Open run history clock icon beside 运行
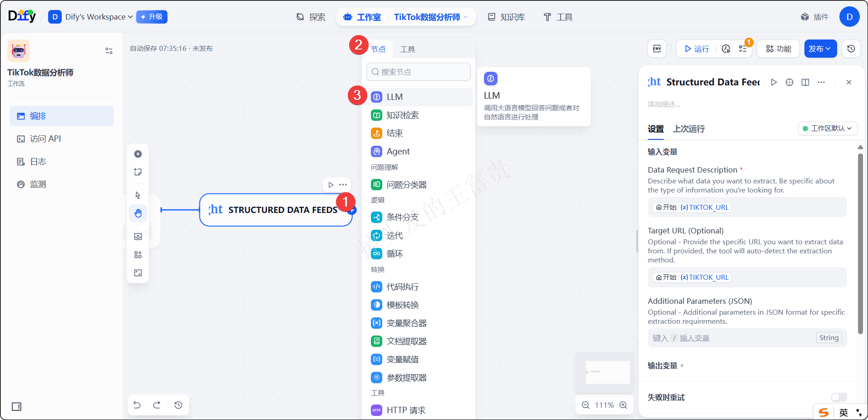The height and width of the screenshot is (420, 868). pos(726,49)
